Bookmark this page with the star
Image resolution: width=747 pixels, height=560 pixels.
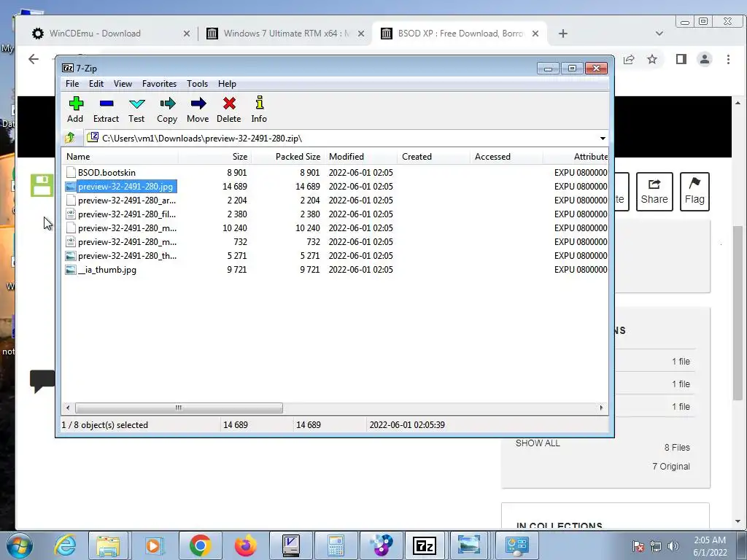point(652,59)
